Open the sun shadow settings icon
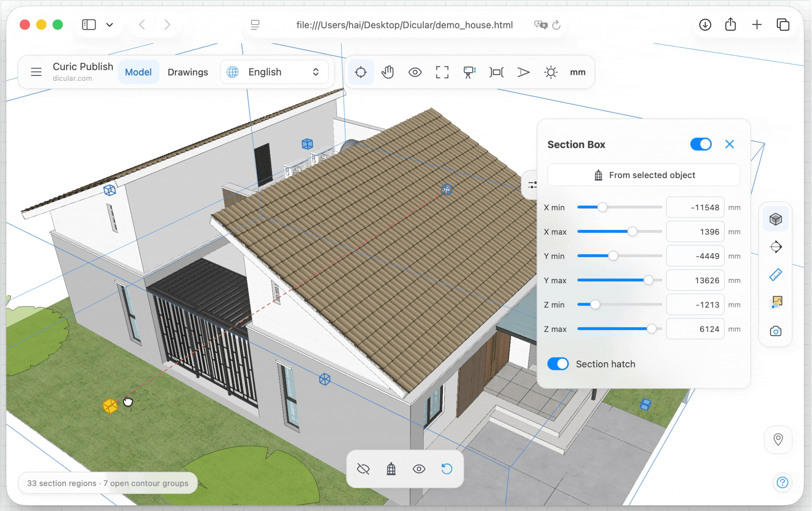This screenshot has width=812, height=511. pos(551,72)
